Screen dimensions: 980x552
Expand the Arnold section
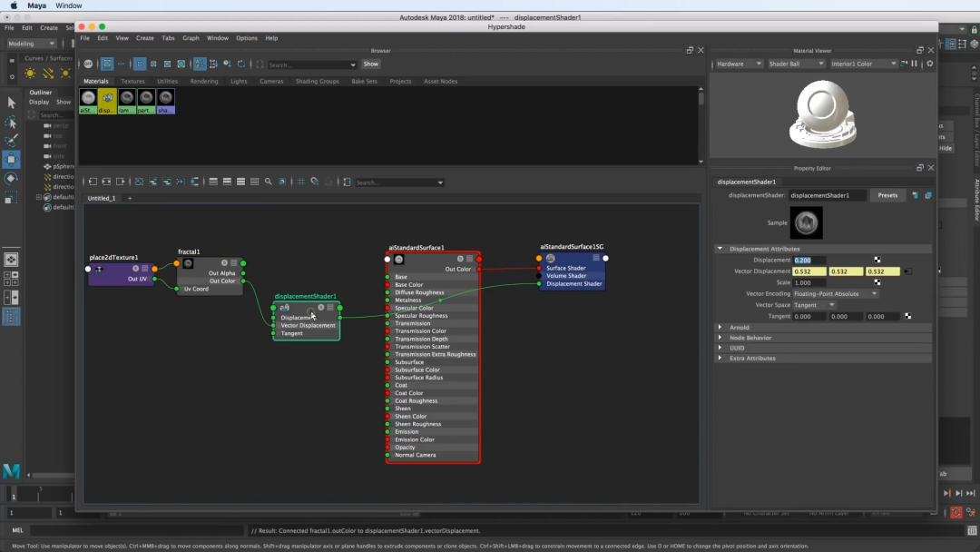[x=720, y=328]
